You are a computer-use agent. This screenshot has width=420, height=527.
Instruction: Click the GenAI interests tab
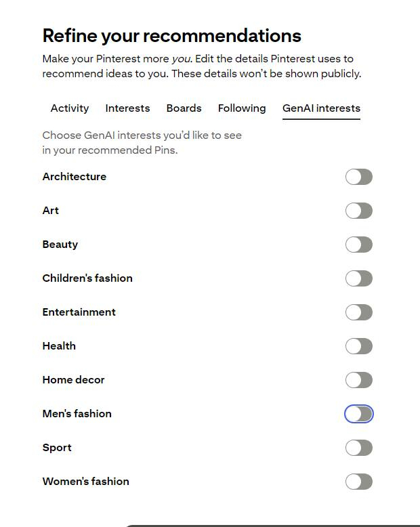(x=321, y=108)
